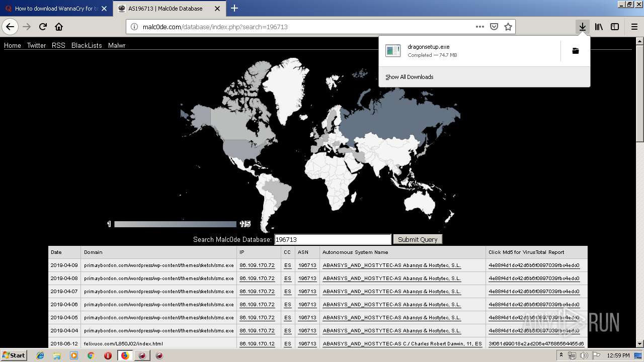Viewport: 644px width, 362px height.
Task: Focus the Search Malc0de Database field
Action: (333, 239)
